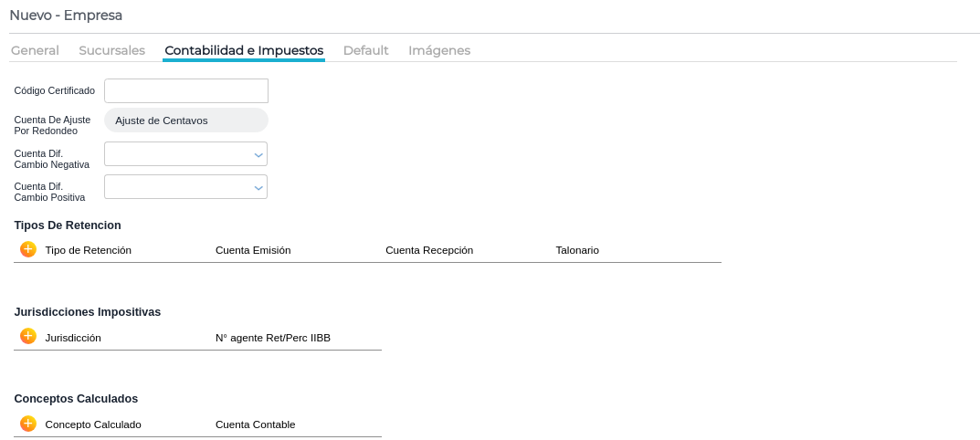Click the Cuenta Emisión column header
The width and height of the screenshot is (980, 440).
[253, 250]
